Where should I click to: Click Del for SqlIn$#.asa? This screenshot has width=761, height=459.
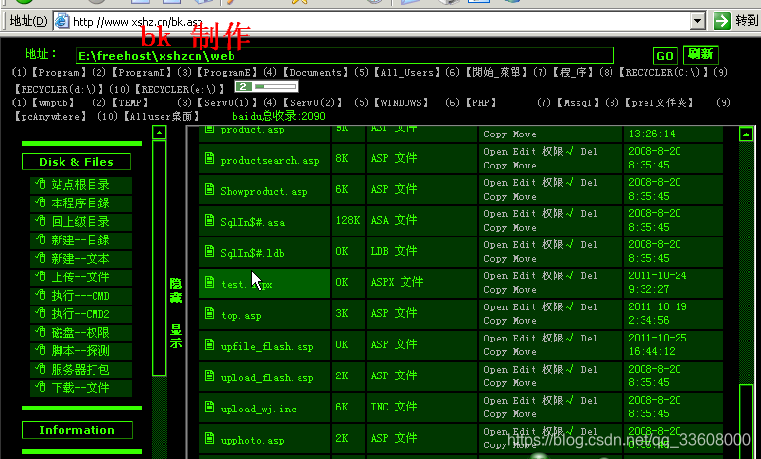click(x=589, y=213)
